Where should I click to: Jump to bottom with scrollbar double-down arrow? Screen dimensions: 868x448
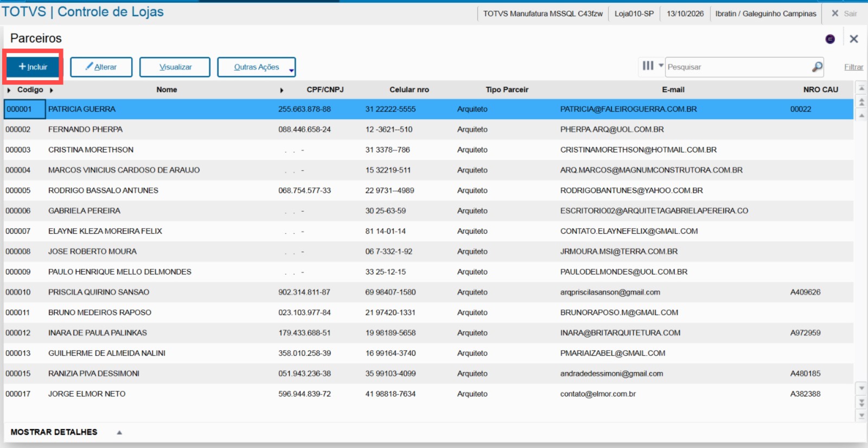click(861, 402)
